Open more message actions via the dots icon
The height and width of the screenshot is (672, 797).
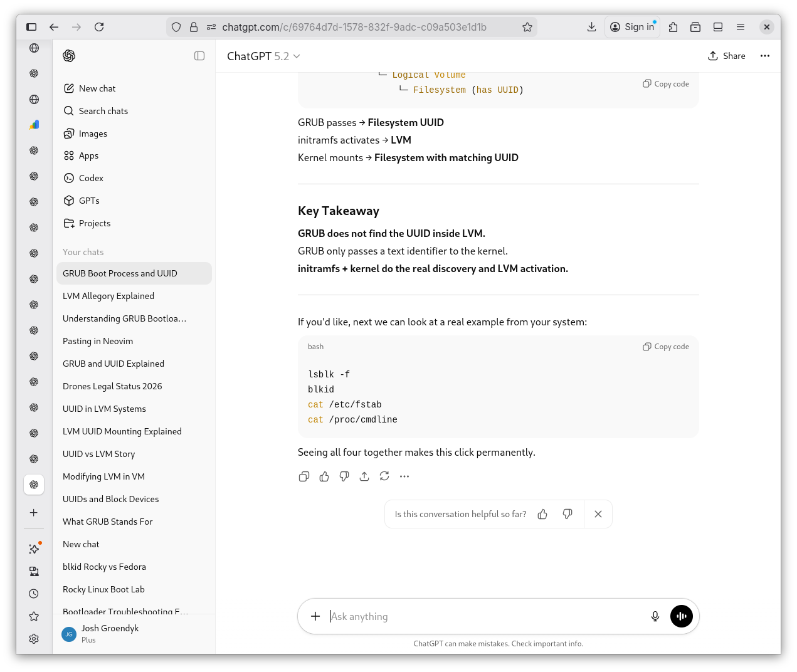[x=404, y=476]
